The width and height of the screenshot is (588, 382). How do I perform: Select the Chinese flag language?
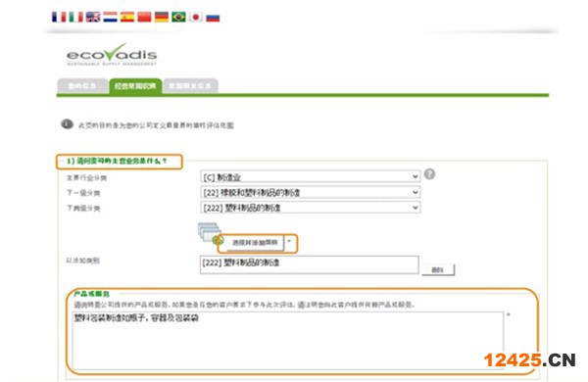click(144, 17)
